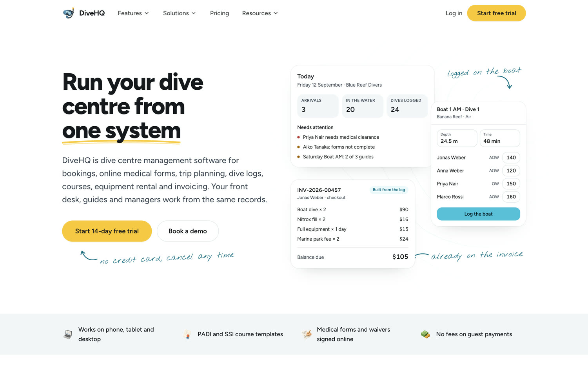Click Jonas Weber's 140 value box

(511, 158)
